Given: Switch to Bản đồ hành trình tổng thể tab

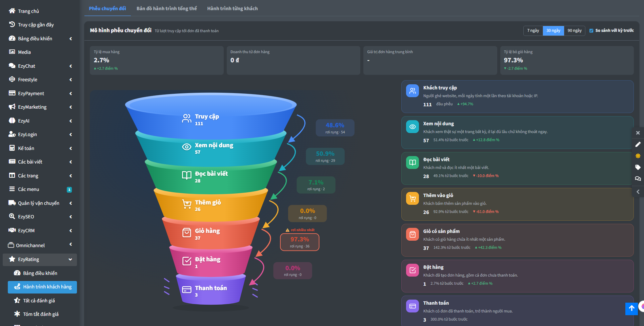Looking at the screenshot, I should coord(166,8).
